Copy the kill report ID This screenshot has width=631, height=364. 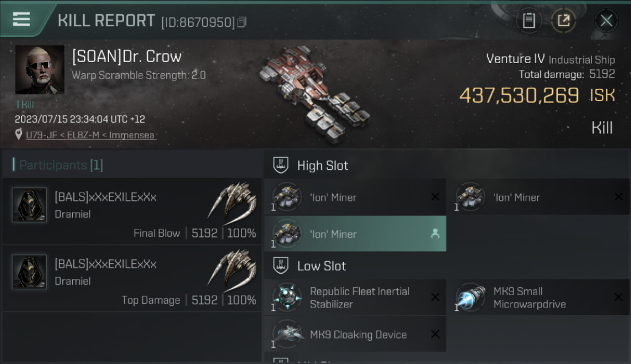pos(241,22)
